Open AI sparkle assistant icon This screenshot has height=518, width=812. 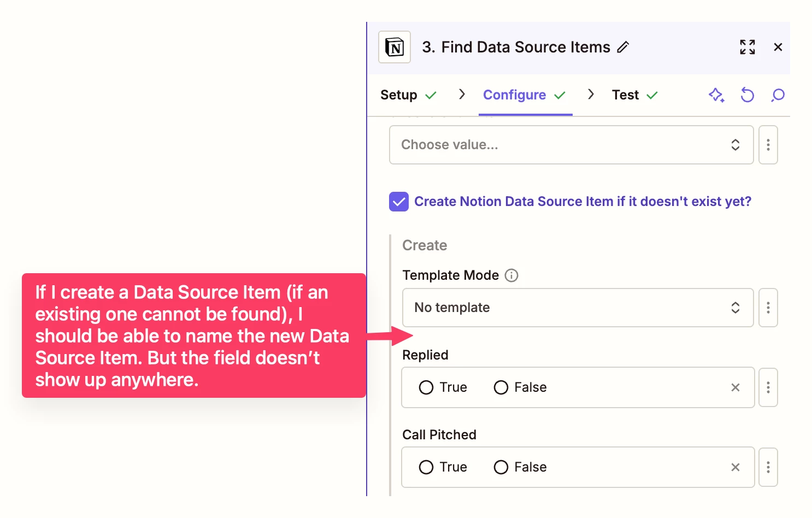(716, 95)
